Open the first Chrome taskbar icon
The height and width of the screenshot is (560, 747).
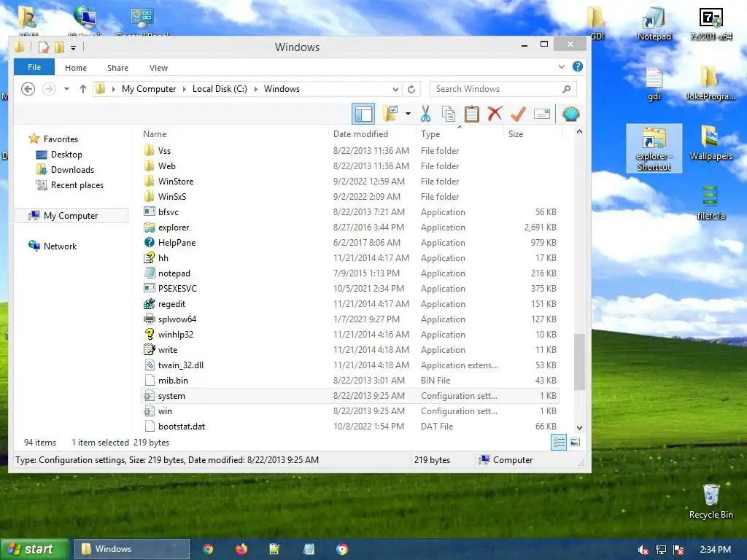[x=208, y=549]
